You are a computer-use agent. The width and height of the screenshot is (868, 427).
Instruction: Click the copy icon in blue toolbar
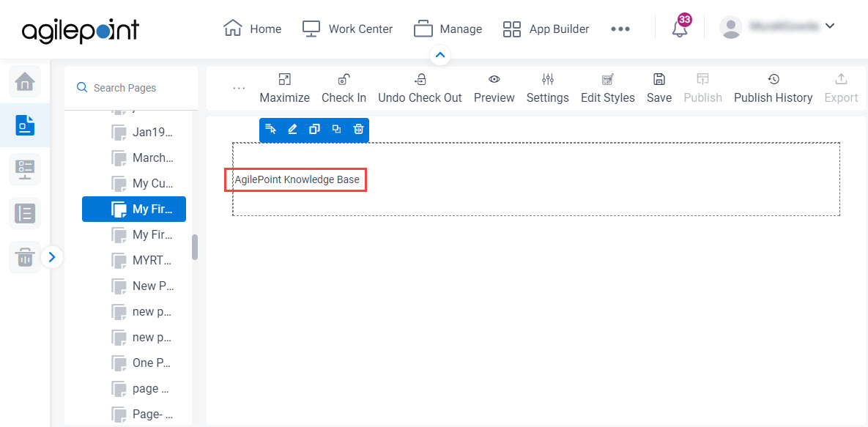(x=314, y=129)
